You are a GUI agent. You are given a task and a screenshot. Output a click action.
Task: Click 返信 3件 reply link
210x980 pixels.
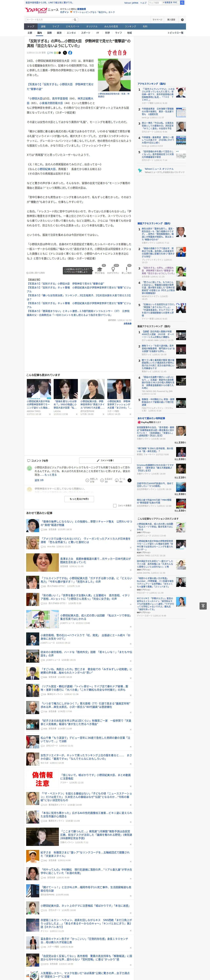[x=39, y=480]
